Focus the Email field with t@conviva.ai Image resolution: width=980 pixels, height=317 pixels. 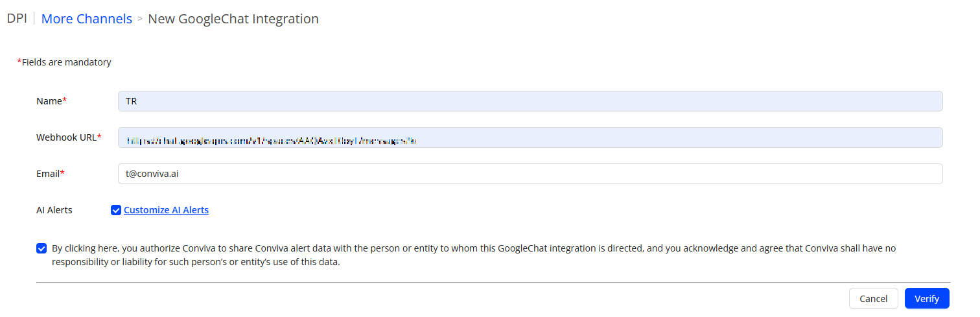(530, 174)
